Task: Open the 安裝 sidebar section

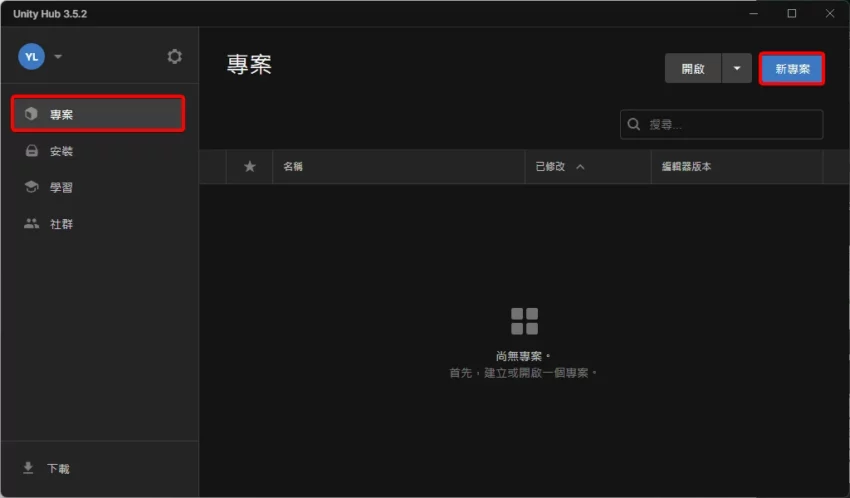Action: point(62,151)
